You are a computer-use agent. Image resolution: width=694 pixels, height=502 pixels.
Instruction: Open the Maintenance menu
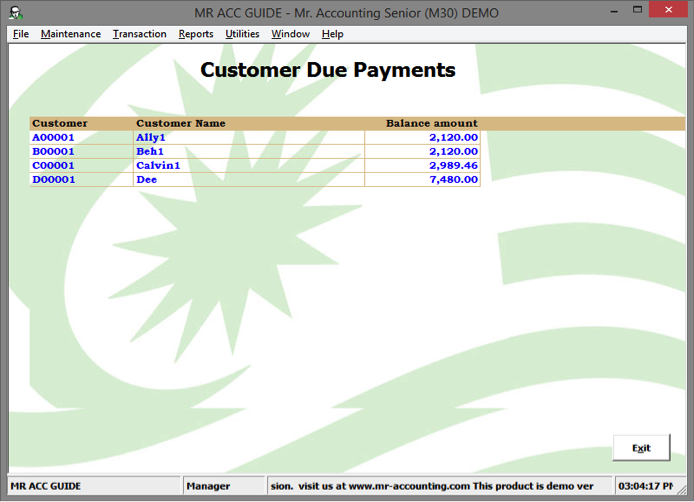tap(71, 34)
